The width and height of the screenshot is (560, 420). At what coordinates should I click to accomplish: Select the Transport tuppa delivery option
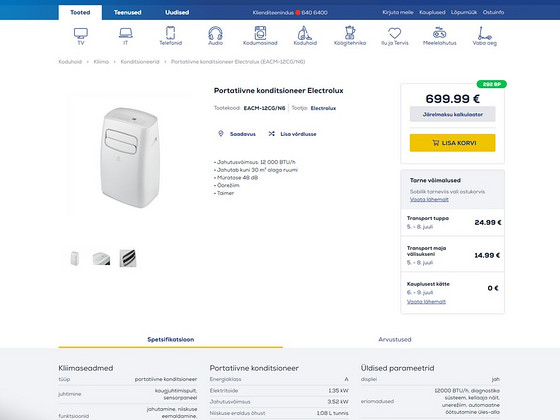pos(452,222)
